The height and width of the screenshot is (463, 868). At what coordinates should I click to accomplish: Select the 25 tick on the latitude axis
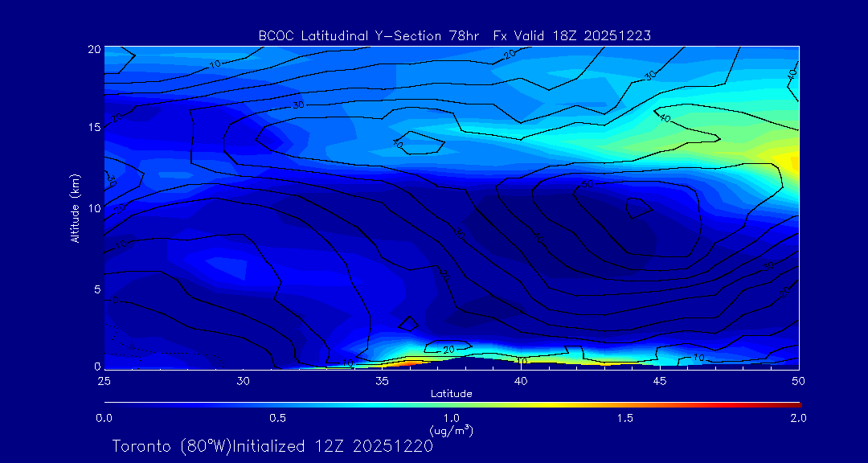click(104, 380)
